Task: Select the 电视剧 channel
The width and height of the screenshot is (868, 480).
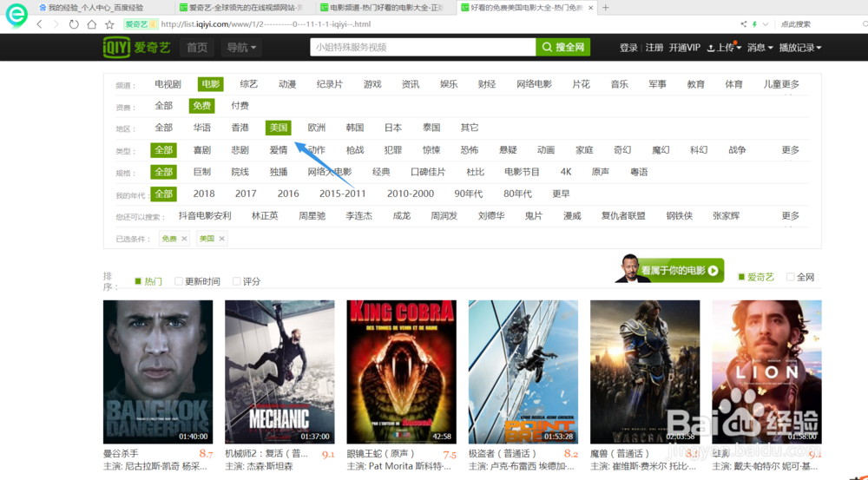Action: pos(168,84)
